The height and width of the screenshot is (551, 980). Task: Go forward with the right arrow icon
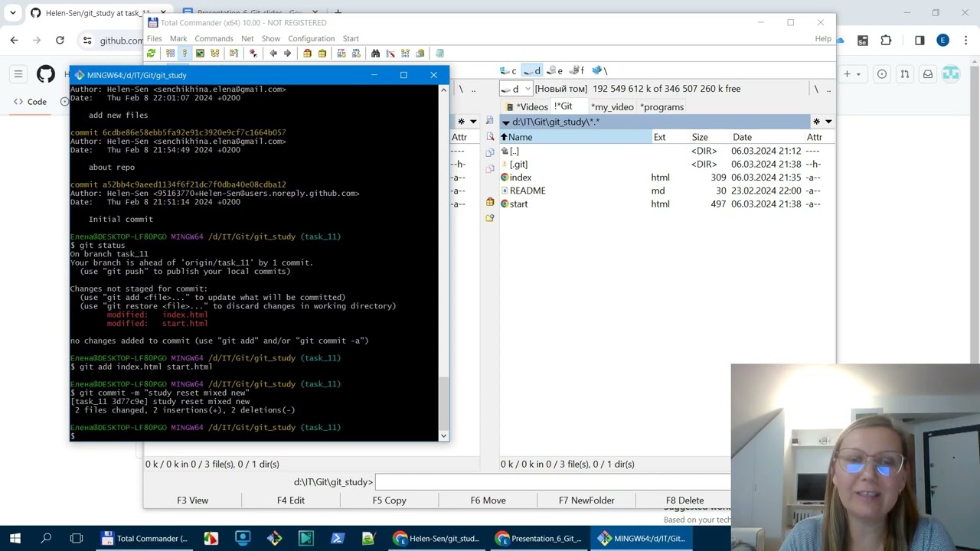click(287, 54)
